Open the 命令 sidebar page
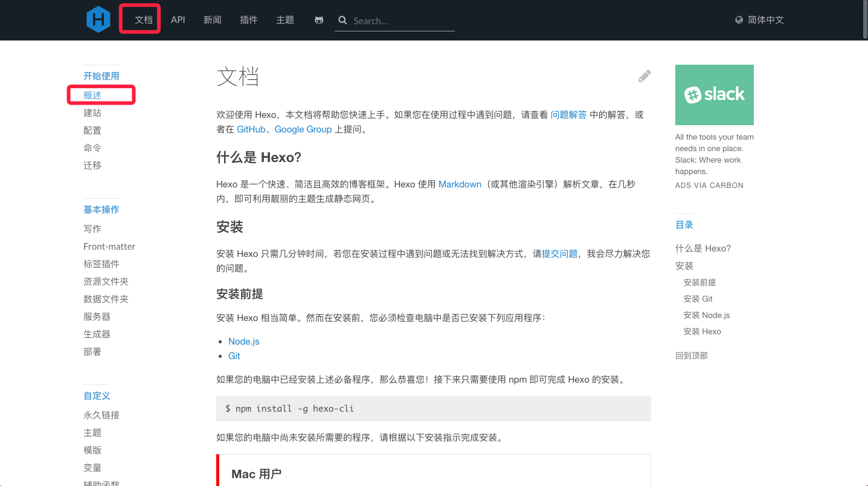This screenshot has height=486, width=868. [92, 147]
